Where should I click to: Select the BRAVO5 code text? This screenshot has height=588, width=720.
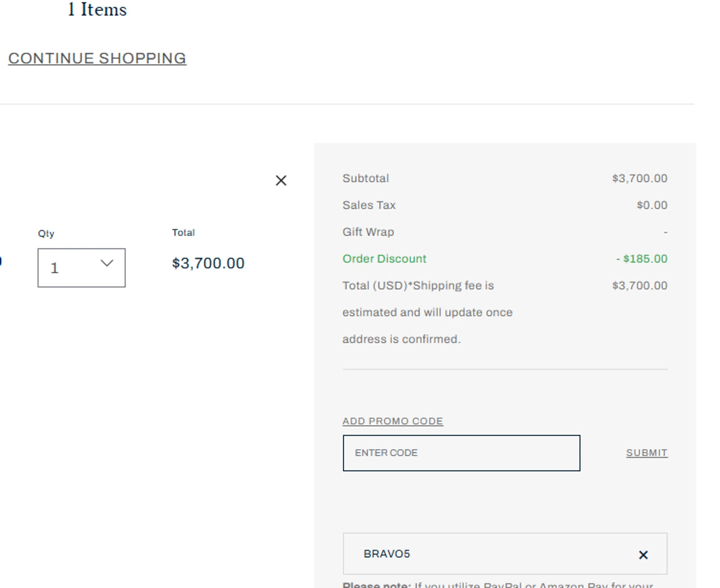(387, 554)
